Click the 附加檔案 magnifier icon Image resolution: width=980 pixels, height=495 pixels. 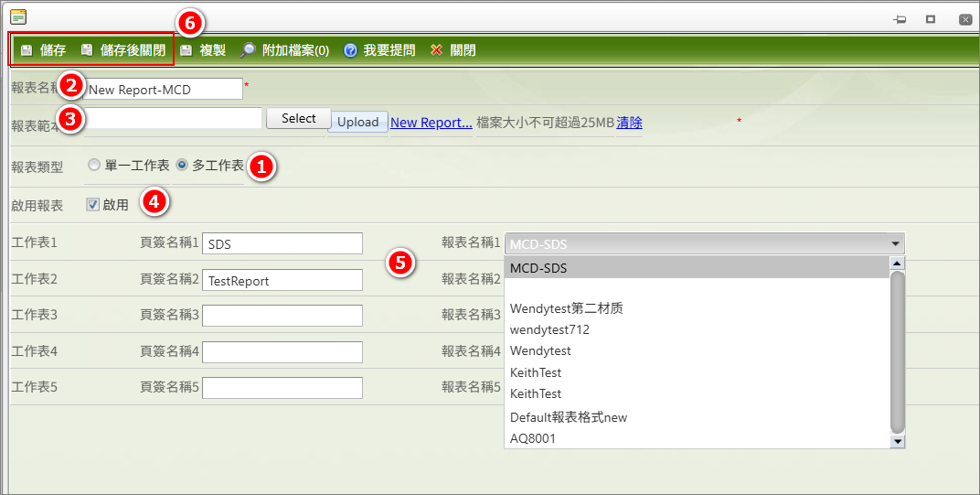[x=248, y=50]
